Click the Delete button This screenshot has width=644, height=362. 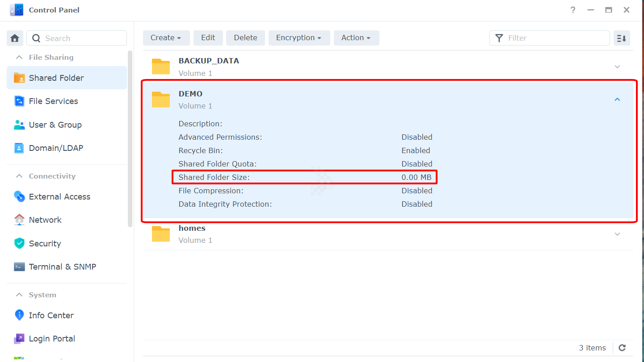point(245,38)
